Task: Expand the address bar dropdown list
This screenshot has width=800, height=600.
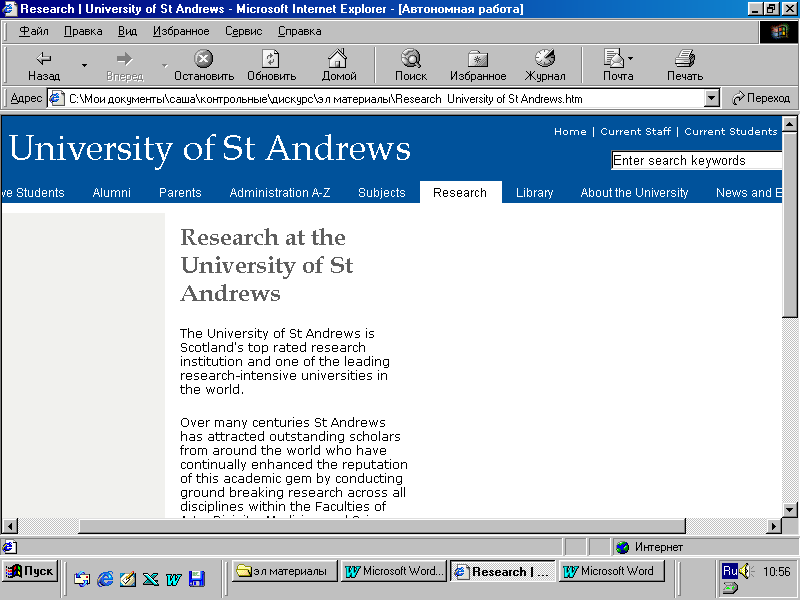Action: 712,99
